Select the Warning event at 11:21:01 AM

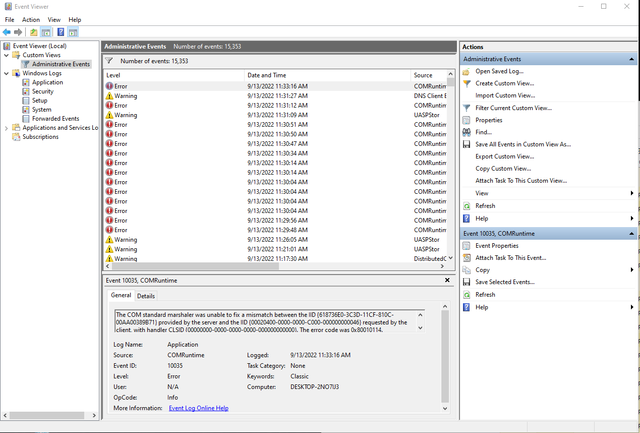tap(276, 249)
